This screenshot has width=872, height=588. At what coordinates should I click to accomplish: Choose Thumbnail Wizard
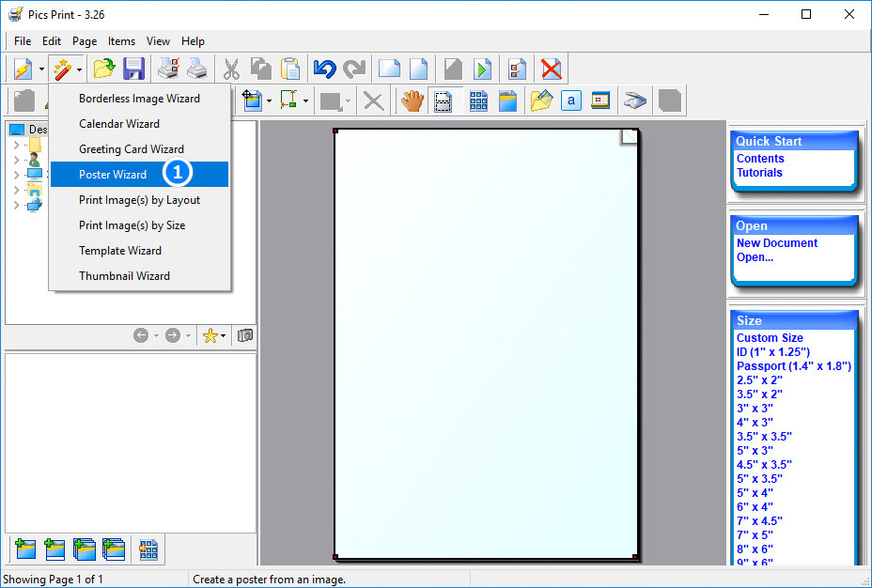[x=139, y=275]
